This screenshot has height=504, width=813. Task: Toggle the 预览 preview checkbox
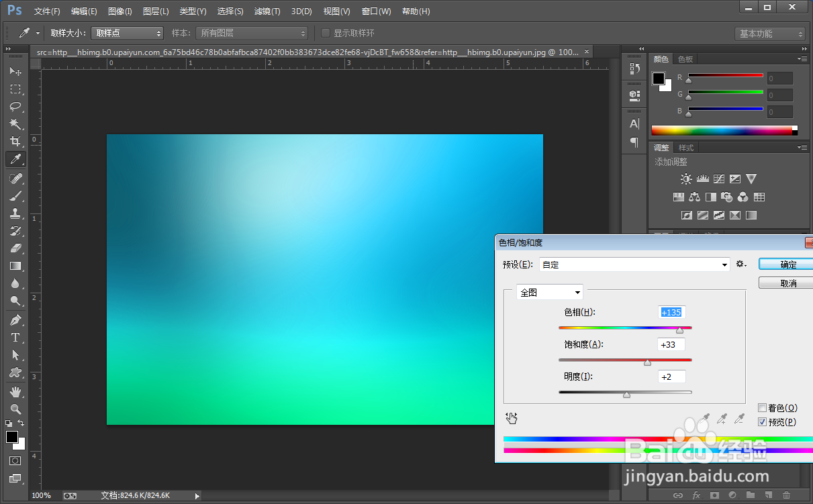[x=762, y=422]
